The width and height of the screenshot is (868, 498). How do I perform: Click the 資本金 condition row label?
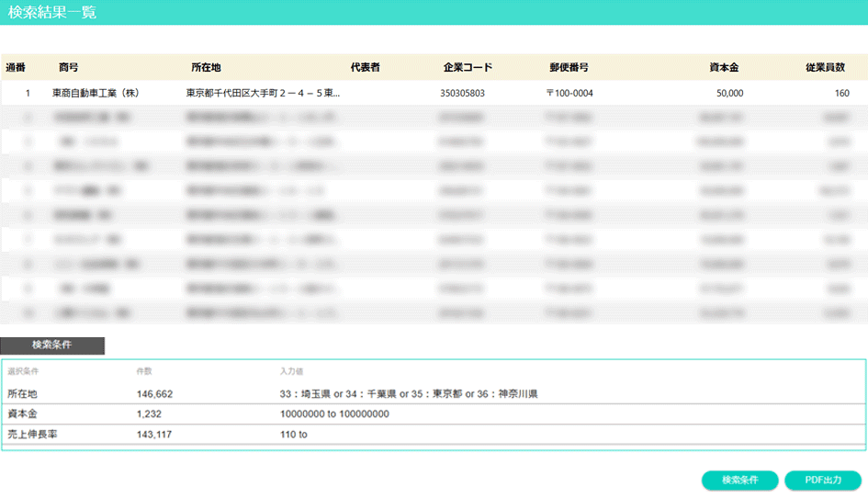[23, 413]
